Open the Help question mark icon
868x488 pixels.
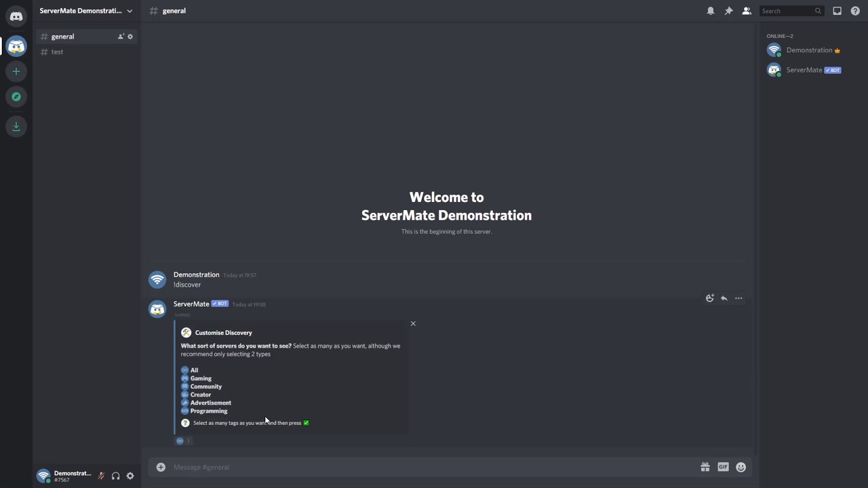855,11
